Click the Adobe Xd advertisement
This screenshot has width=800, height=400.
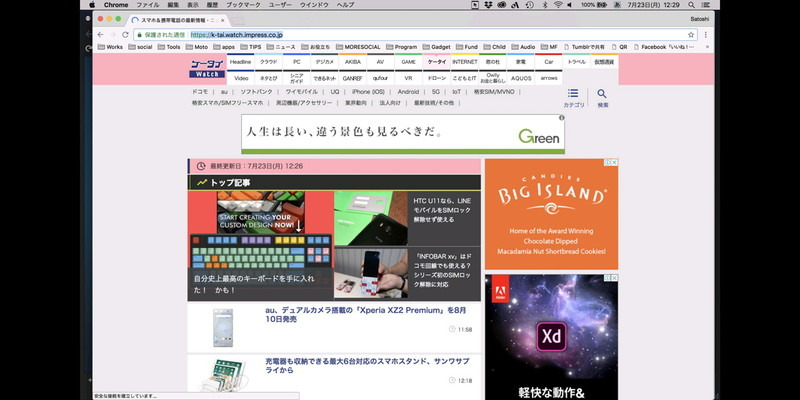[x=552, y=337]
